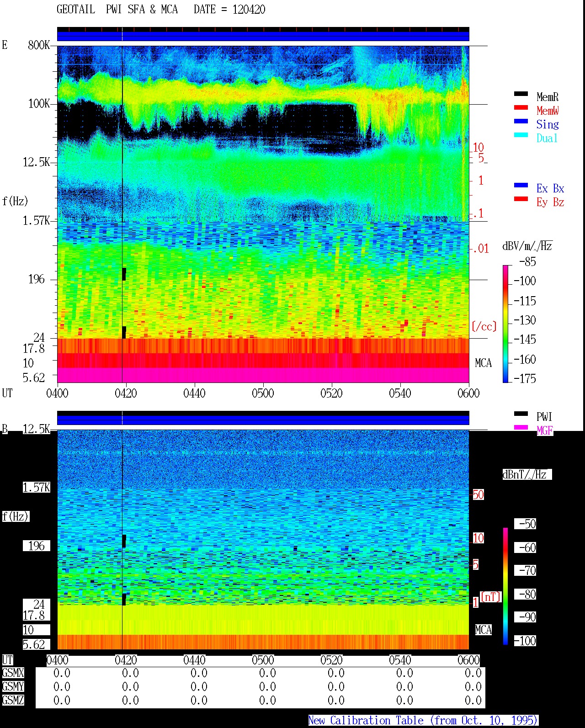This screenshot has height=728, width=585.
Task: Click the '-160' color scale value
Action: (x=525, y=360)
